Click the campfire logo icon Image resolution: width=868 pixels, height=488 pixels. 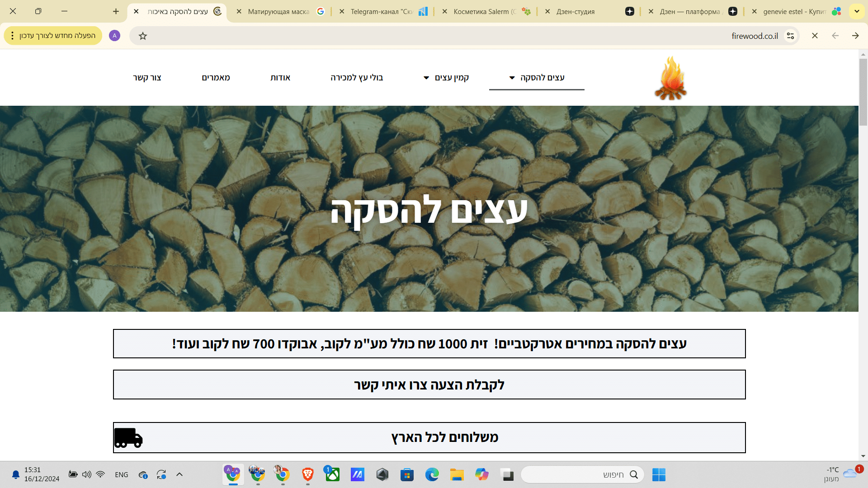click(670, 78)
